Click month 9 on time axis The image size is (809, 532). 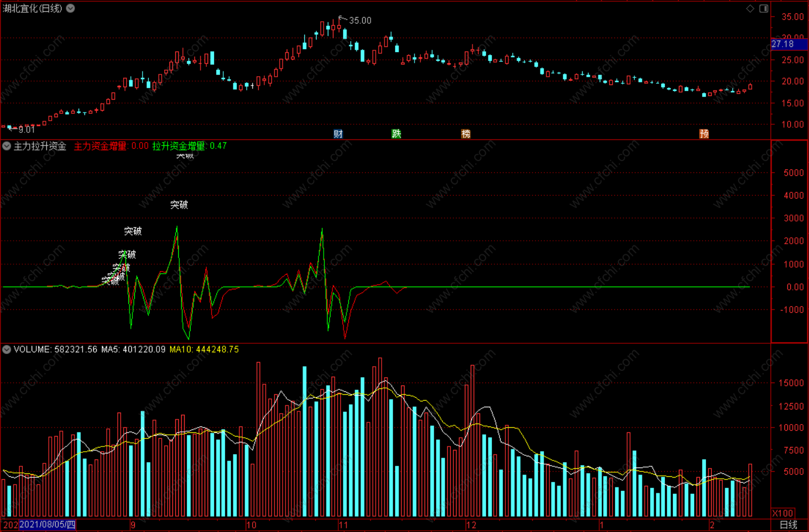[x=133, y=525]
